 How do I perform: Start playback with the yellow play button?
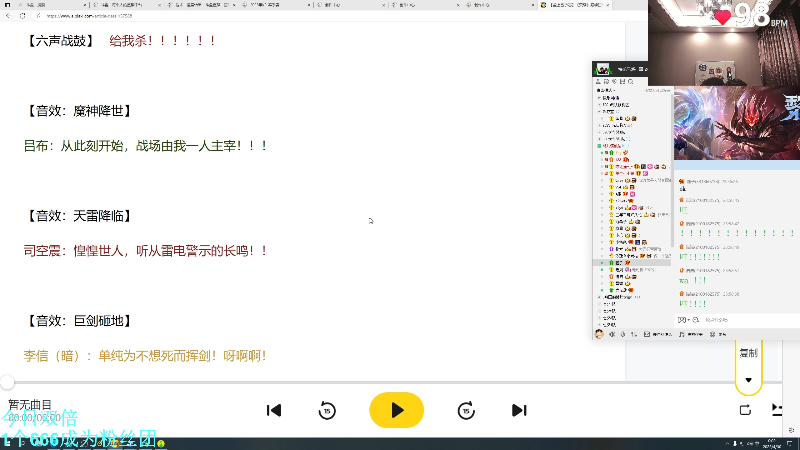click(x=396, y=410)
